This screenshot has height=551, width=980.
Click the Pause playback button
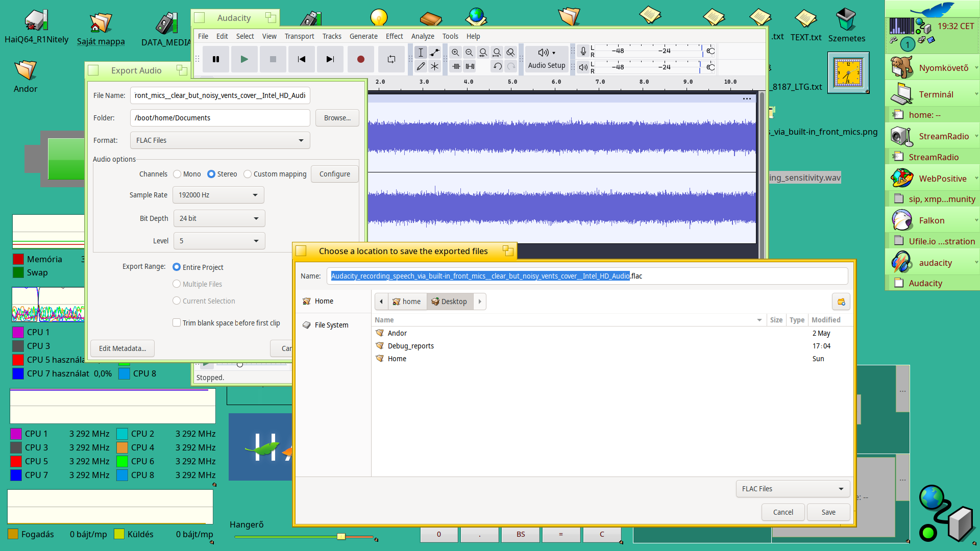216,59
